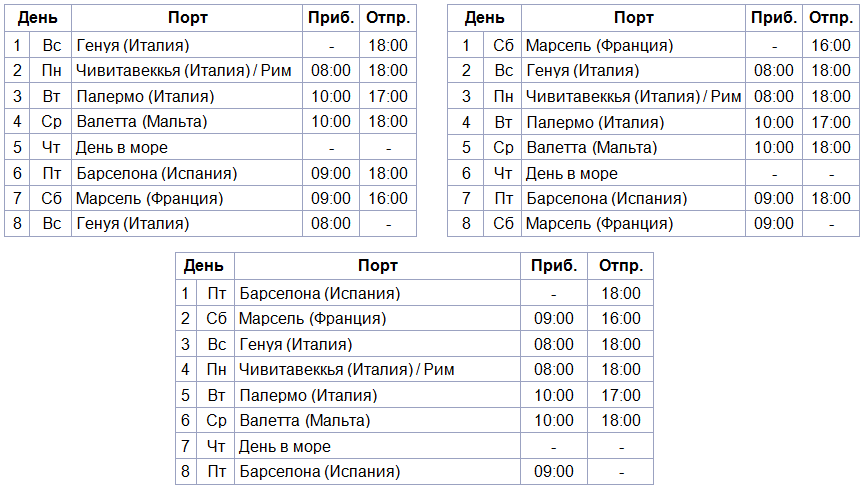Viewport: 865px width, 490px height.
Task: Select Чивитавеккья (Италия) / Рим in first table
Action: click(x=184, y=71)
